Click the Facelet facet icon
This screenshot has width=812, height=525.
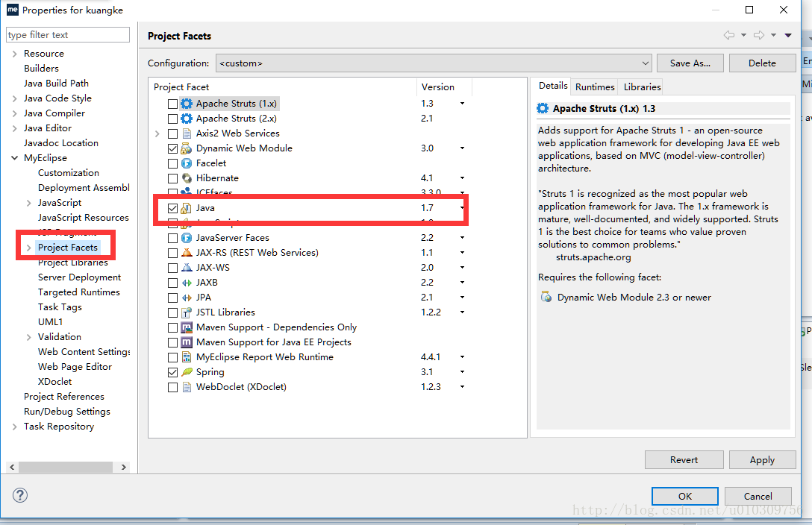[x=187, y=163]
